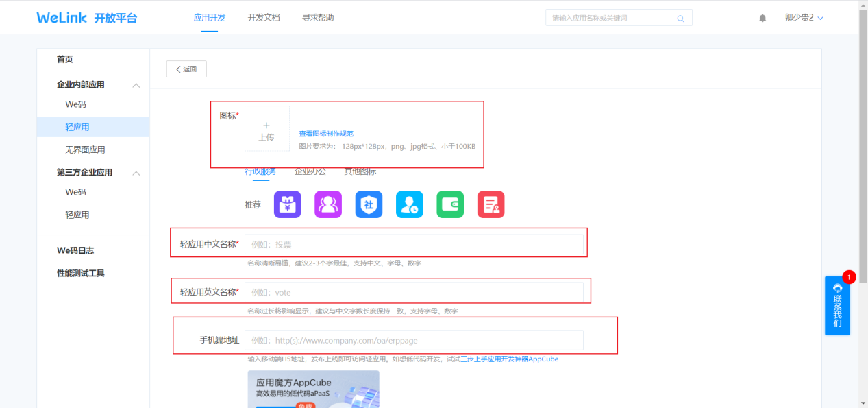
Task: Click the 上传 icon upload box
Action: tap(266, 129)
